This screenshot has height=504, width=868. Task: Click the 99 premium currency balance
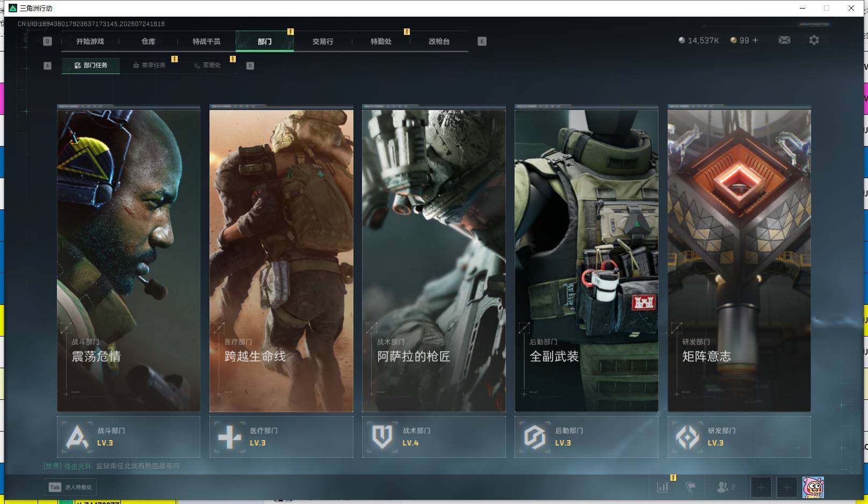point(744,40)
